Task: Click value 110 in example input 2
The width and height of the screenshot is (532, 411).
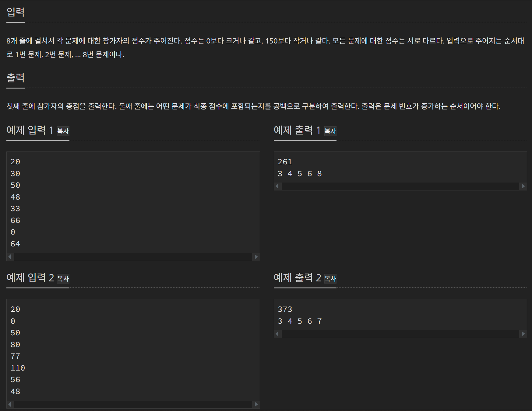Action: pyautogui.click(x=18, y=368)
